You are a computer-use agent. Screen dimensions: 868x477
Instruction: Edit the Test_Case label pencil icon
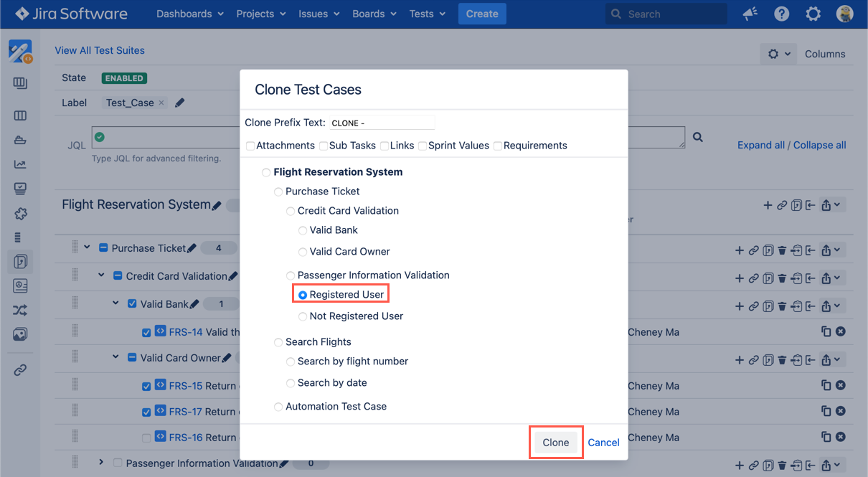pos(180,103)
